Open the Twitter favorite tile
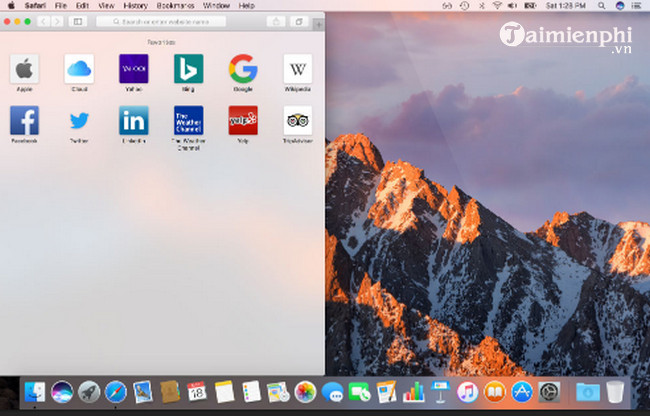Viewport: 650px width, 416px height. pos(79,121)
